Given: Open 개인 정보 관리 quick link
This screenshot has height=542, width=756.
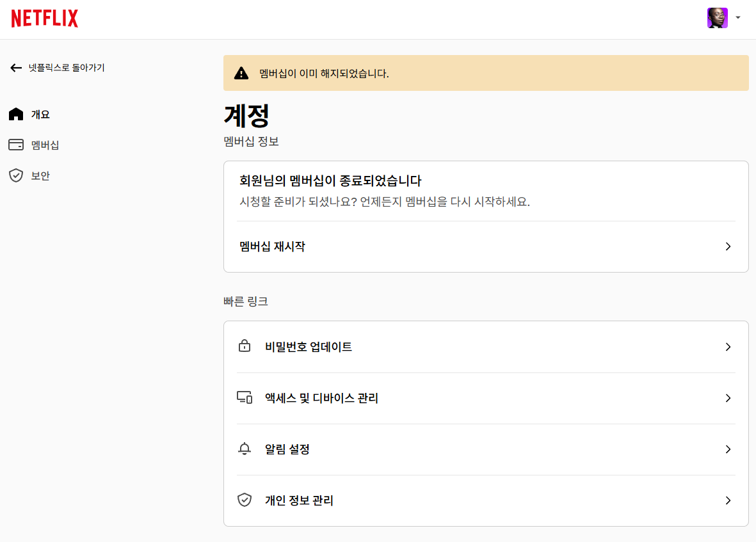Looking at the screenshot, I should (298, 500).
